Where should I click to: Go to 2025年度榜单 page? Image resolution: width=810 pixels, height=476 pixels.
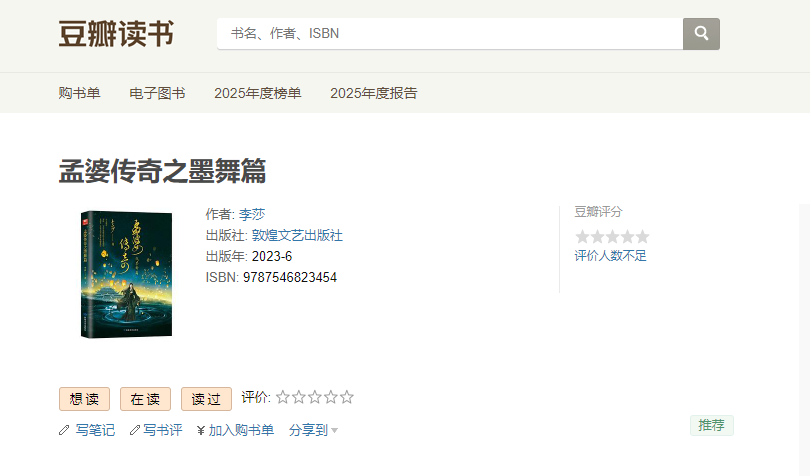(x=257, y=93)
